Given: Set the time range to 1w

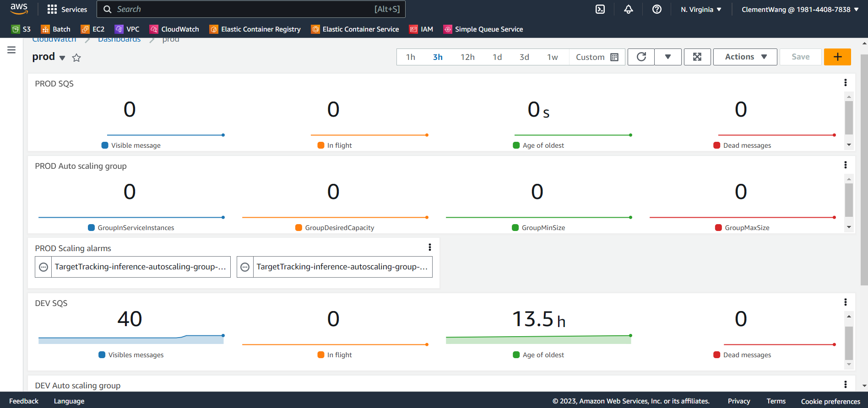Looking at the screenshot, I should click(x=552, y=57).
